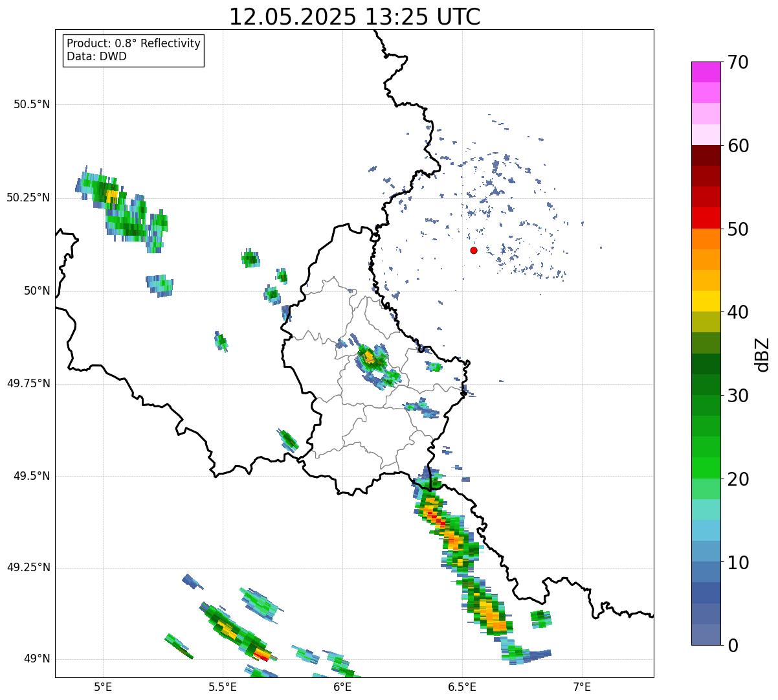Click the dark green colorbar segment near 33

706,364
